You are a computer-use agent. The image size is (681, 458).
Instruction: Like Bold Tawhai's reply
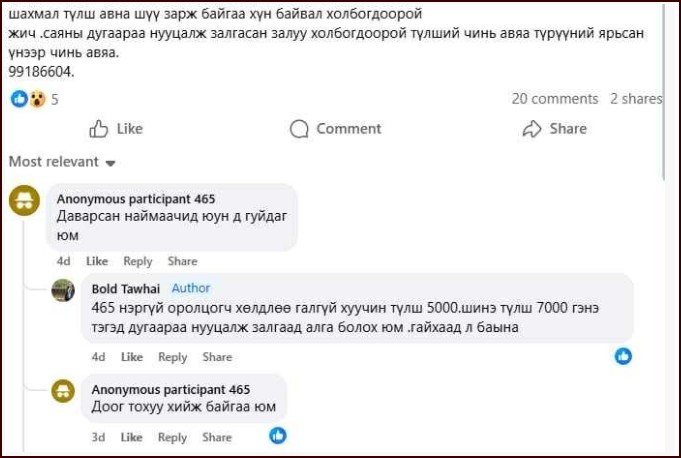click(132, 357)
